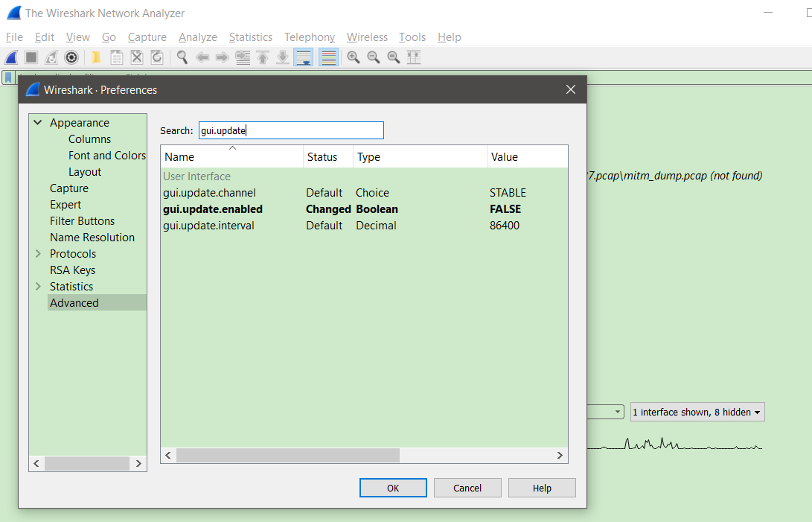
Task: Zoom out main window text
Action: click(374, 57)
